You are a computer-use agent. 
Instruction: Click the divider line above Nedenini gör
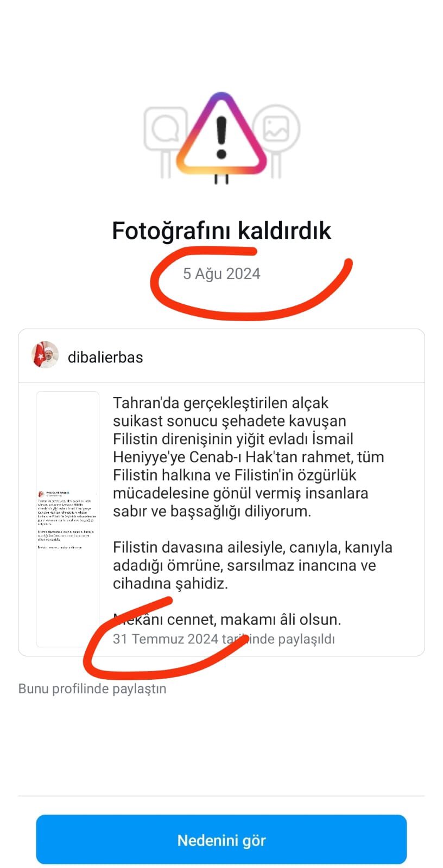coord(221,796)
